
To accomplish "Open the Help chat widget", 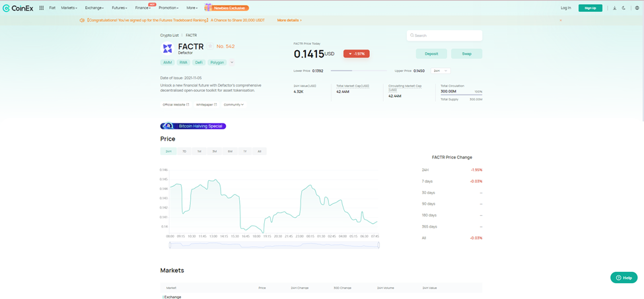I will pos(624,278).
